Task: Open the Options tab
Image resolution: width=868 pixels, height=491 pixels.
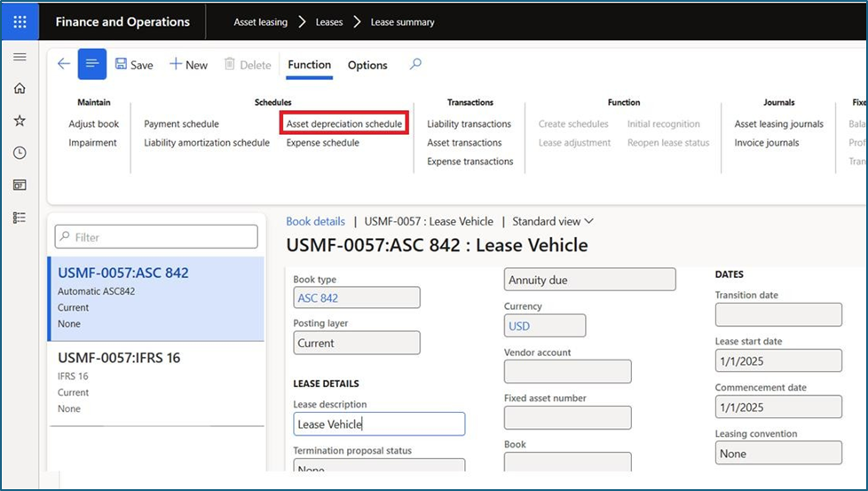Action: click(367, 65)
